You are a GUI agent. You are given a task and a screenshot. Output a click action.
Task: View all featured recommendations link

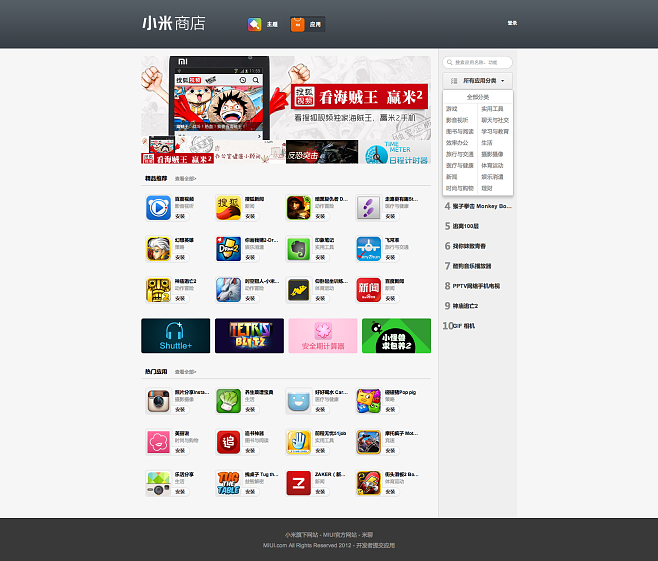point(185,179)
